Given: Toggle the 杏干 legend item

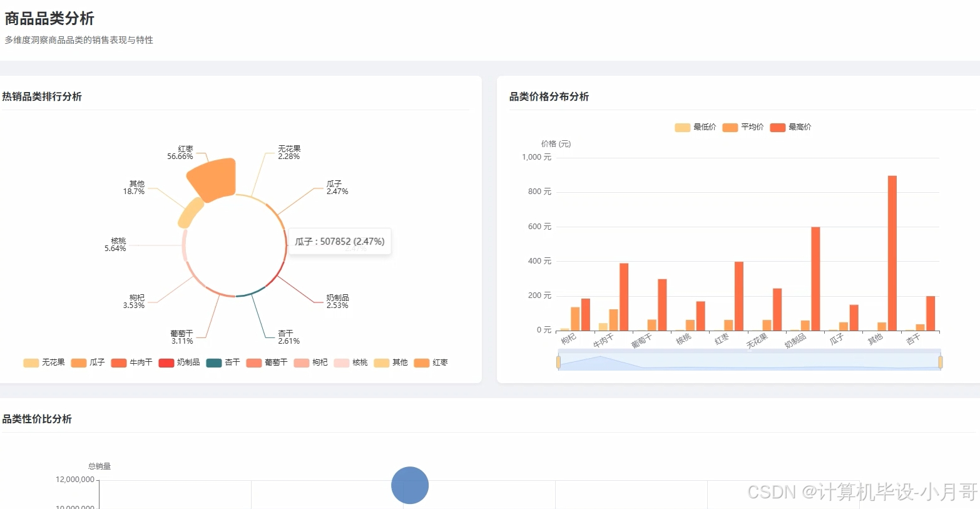Looking at the screenshot, I should [223, 362].
